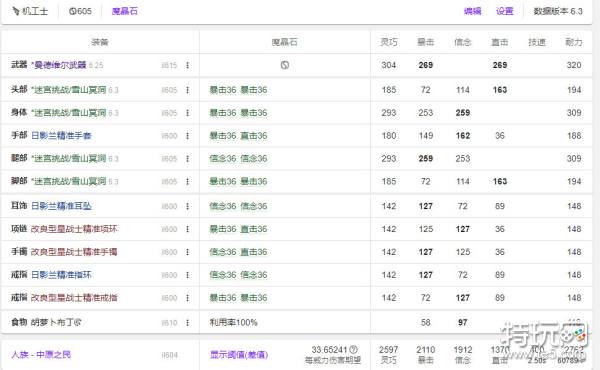The image size is (600, 370).
Task: Click 身体 row 信念 value 259
Action: tap(463, 113)
